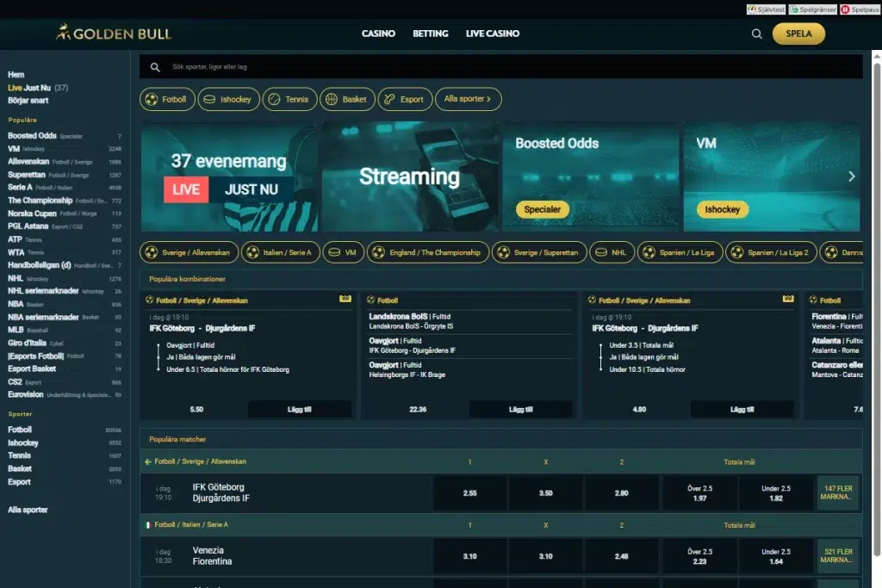
Task: Click the badge icon on first combination card
Action: coord(345,299)
